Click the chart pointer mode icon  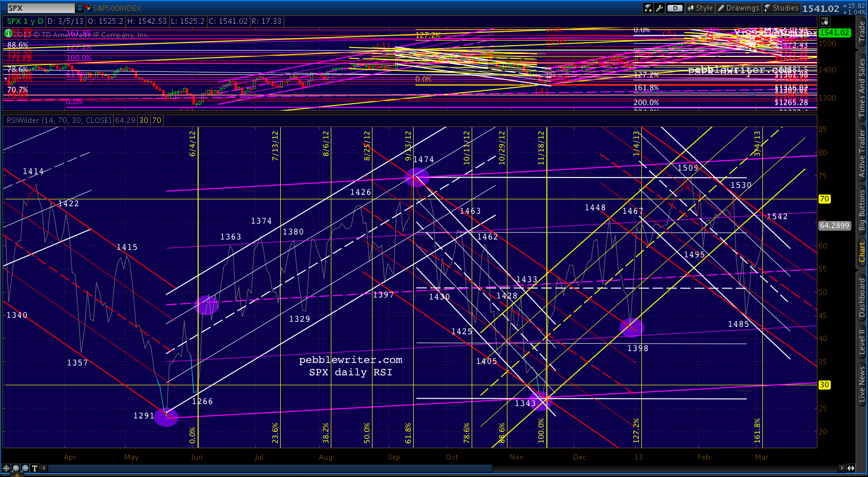pos(824,21)
